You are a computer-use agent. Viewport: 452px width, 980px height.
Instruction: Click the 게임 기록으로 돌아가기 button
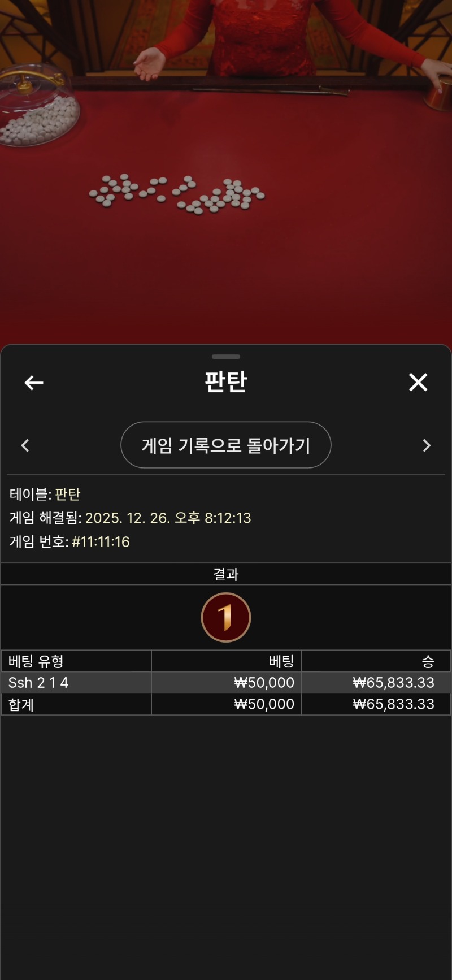(x=226, y=445)
